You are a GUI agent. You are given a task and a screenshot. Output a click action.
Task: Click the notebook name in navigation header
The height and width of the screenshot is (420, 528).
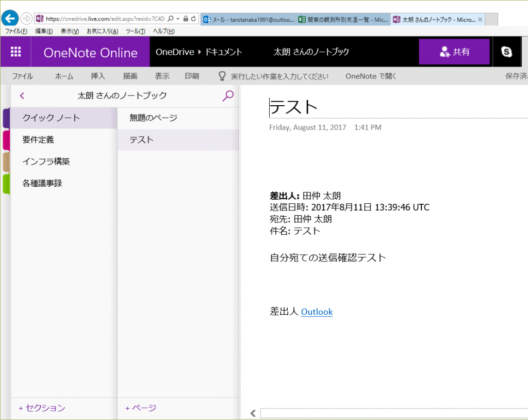(122, 96)
